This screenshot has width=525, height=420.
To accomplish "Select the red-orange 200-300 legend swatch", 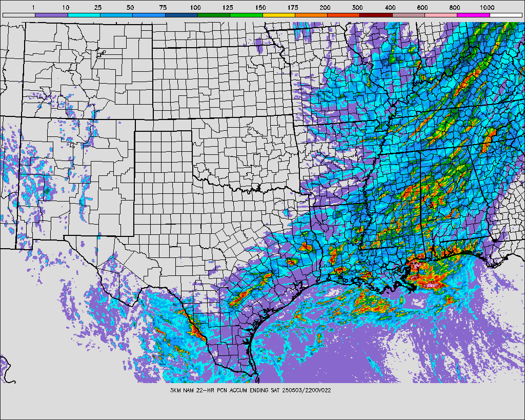I will tap(344, 15).
